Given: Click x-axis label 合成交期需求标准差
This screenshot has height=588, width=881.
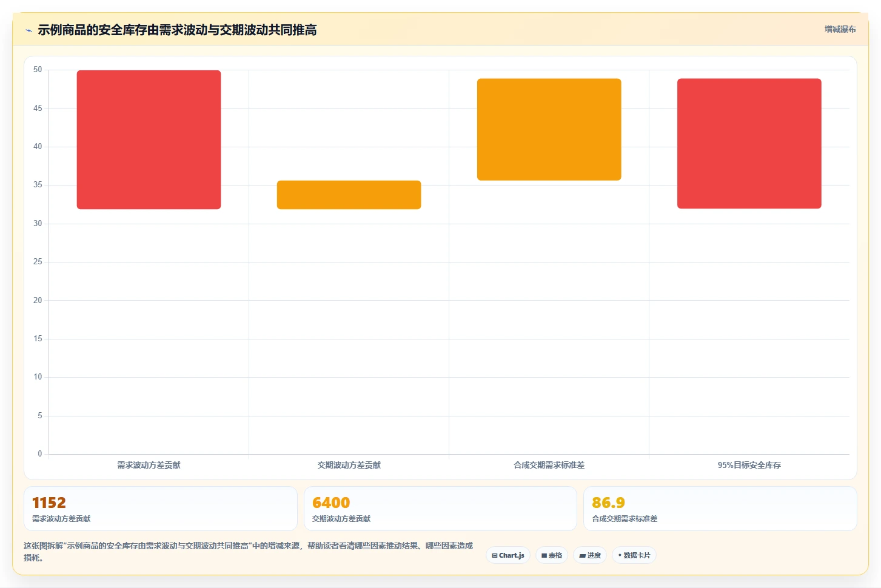Looking at the screenshot, I should click(549, 465).
